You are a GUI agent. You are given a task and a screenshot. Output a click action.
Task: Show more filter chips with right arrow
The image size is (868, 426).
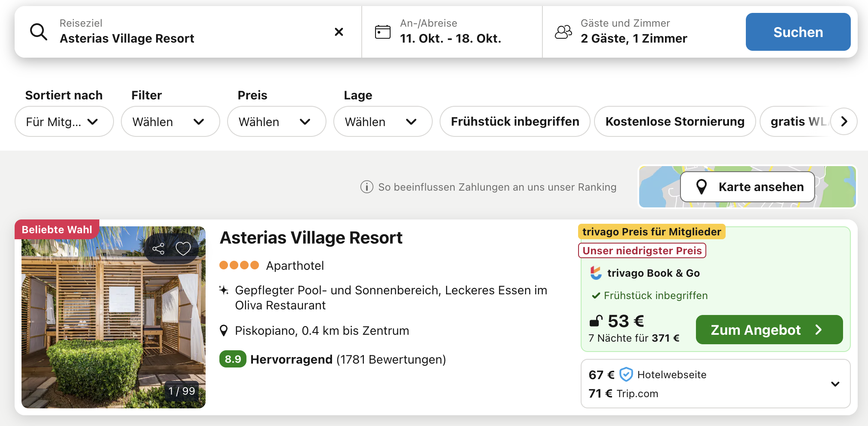pyautogui.click(x=844, y=122)
